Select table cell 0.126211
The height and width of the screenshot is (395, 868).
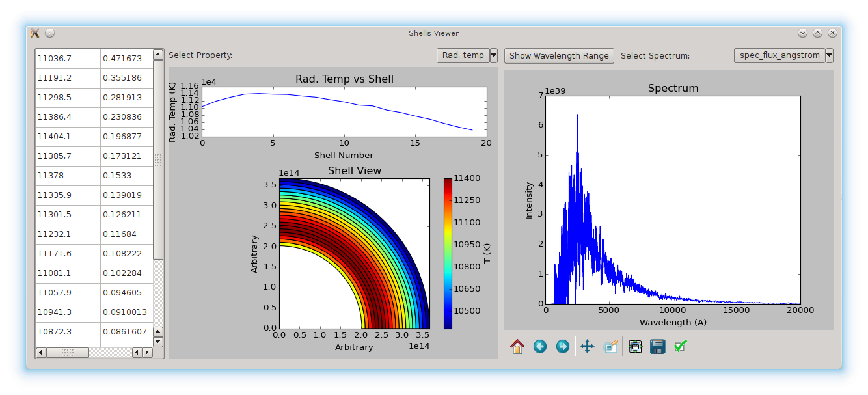tap(127, 215)
